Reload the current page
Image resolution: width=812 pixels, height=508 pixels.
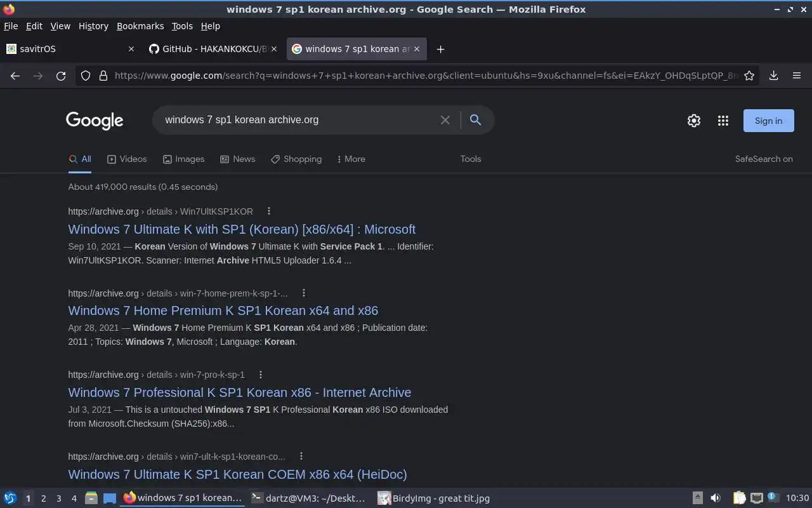pyautogui.click(x=61, y=76)
